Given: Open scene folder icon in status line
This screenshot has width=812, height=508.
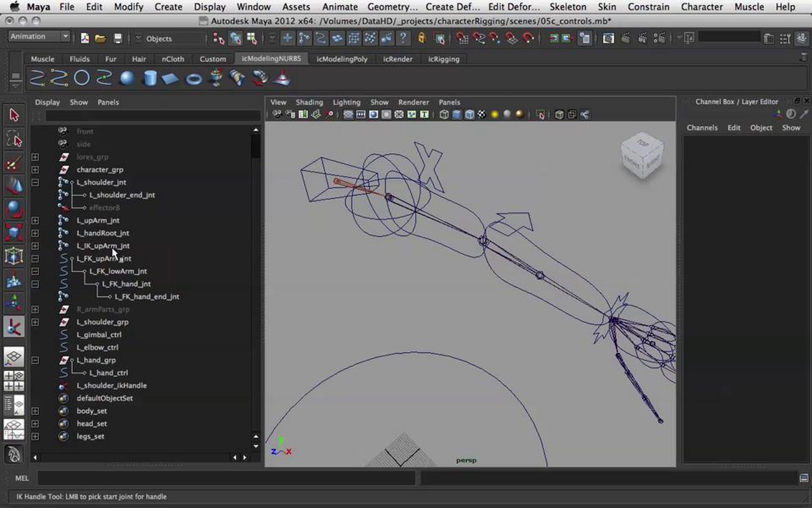Looking at the screenshot, I should coord(100,39).
